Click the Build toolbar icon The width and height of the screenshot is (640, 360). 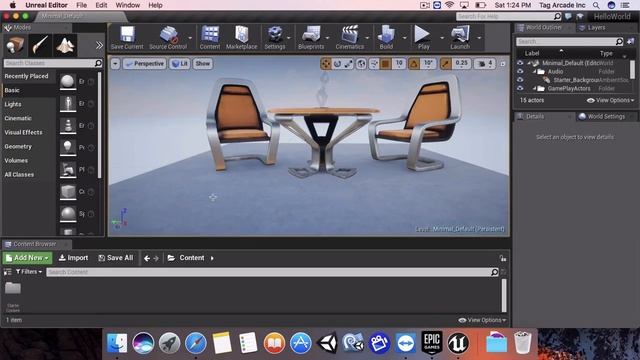point(386,38)
